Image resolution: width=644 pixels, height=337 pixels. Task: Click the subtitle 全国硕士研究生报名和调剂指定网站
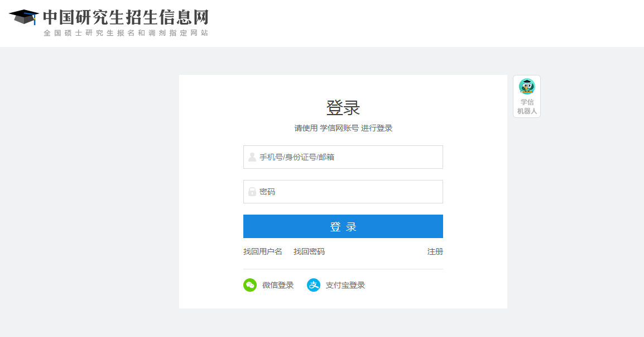(126, 33)
